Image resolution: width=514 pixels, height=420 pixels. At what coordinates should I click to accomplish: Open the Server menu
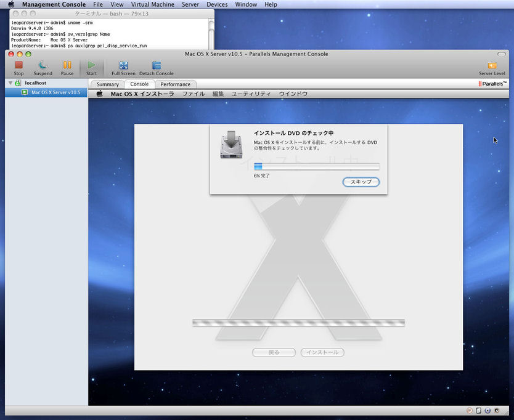click(x=190, y=4)
